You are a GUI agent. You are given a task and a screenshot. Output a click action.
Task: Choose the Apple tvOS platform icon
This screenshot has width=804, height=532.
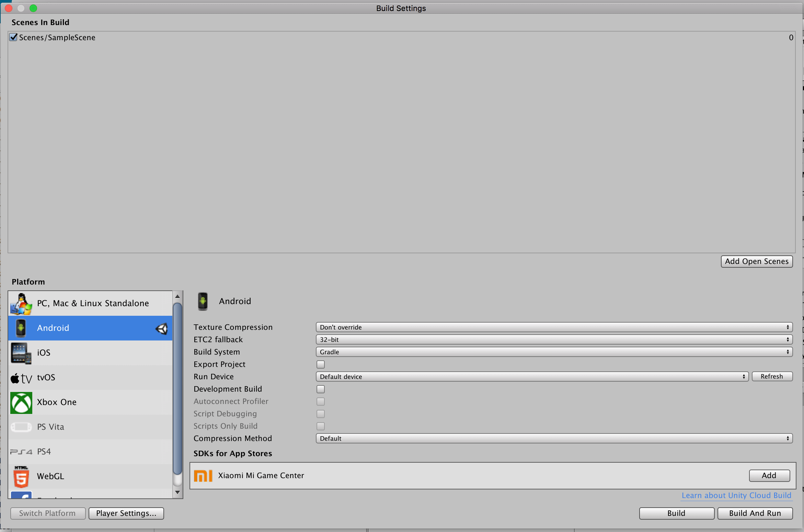pyautogui.click(x=21, y=378)
